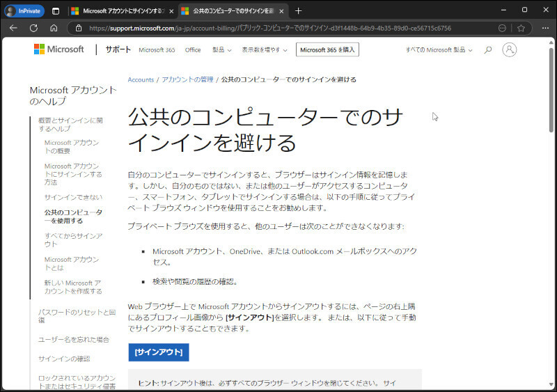The height and width of the screenshot is (392, 557).
Task: Follow the アカウントの管理 breadcrumb link
Action: [187, 79]
